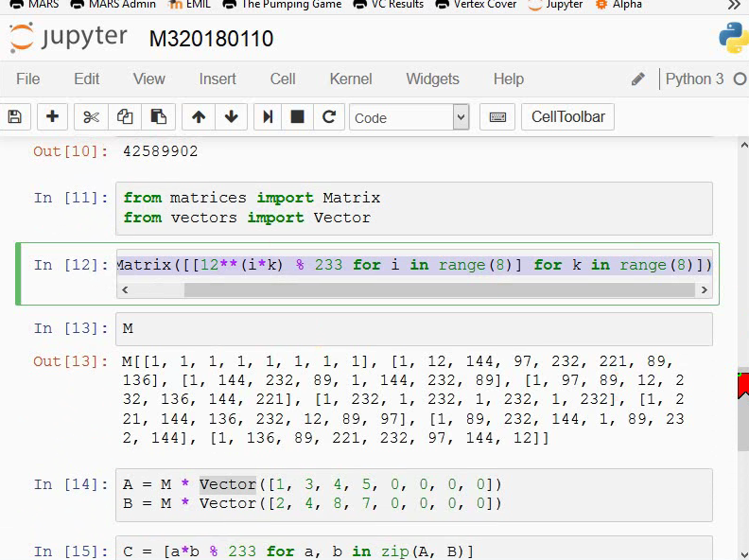Interrupt kernel with stop square icon
The width and height of the screenshot is (749, 560).
297,116
